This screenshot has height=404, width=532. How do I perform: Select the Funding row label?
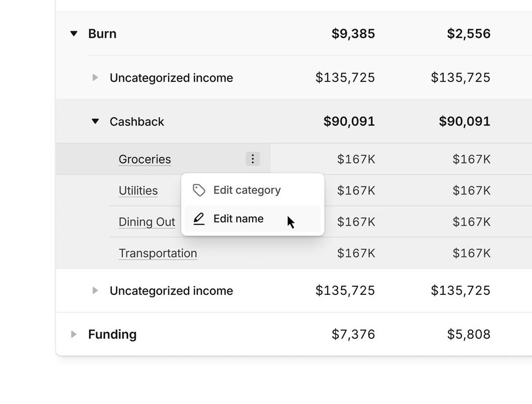(112, 334)
